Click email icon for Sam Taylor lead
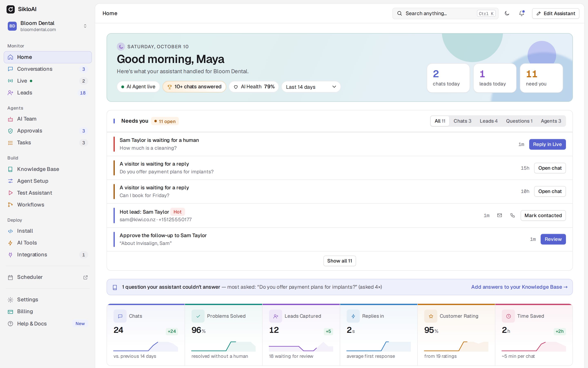588x368 pixels. [500, 215]
